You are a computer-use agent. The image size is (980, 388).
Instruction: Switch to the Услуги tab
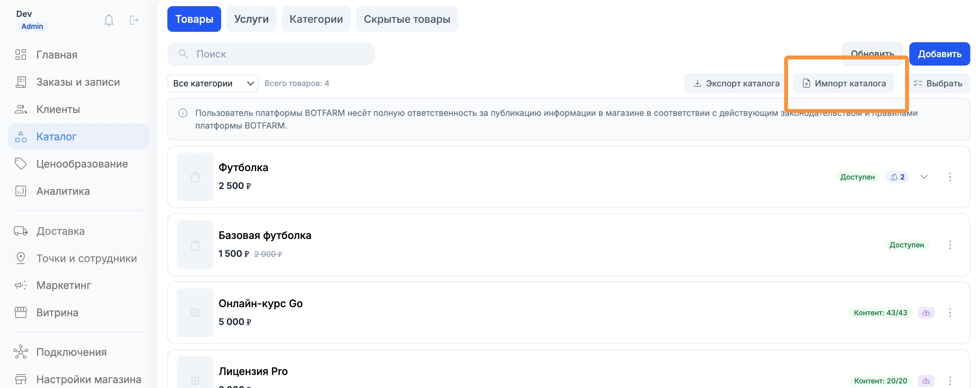(x=251, y=19)
